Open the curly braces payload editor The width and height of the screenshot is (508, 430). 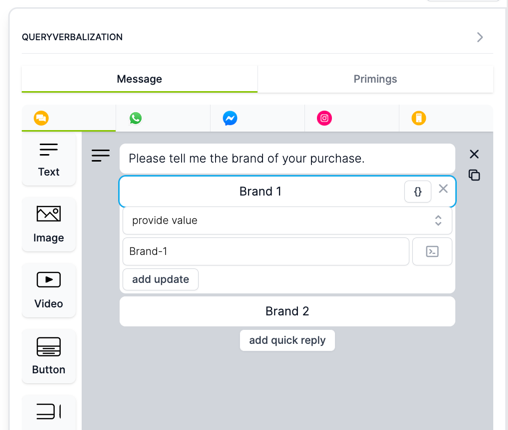418,192
